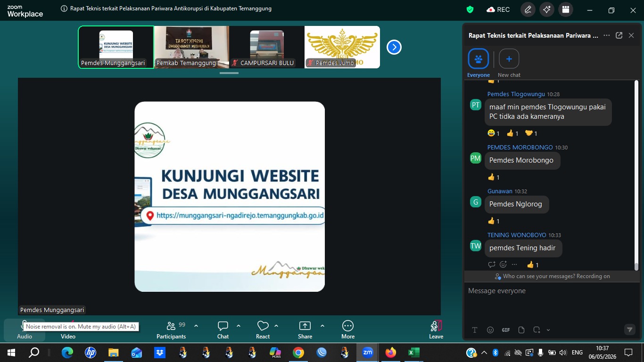This screenshot has width=644, height=362.
Task: Click the green encryption shield icon
Action: (x=470, y=9)
